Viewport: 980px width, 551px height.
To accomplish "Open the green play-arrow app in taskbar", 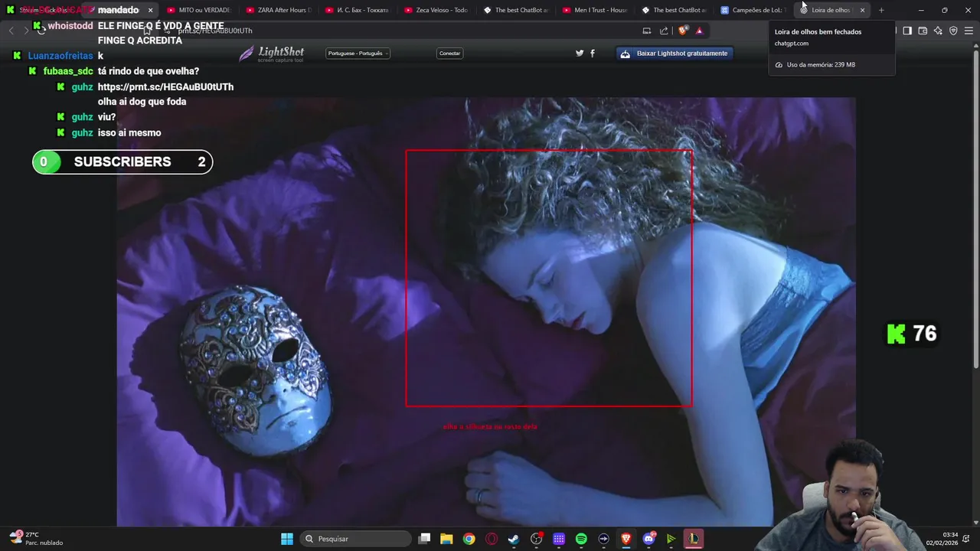I will pos(671,539).
